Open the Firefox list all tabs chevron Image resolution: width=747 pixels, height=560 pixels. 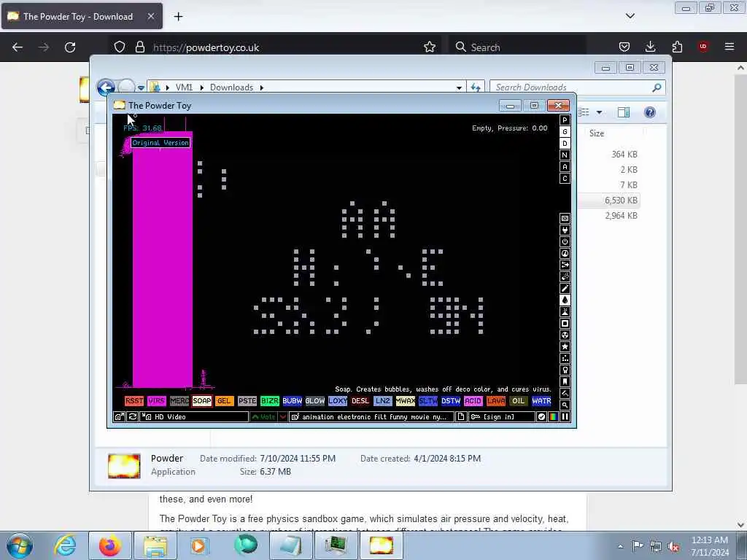point(630,16)
